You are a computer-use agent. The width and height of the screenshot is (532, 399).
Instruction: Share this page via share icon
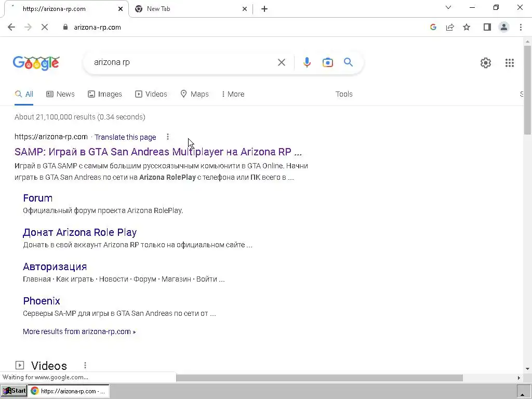click(x=450, y=27)
